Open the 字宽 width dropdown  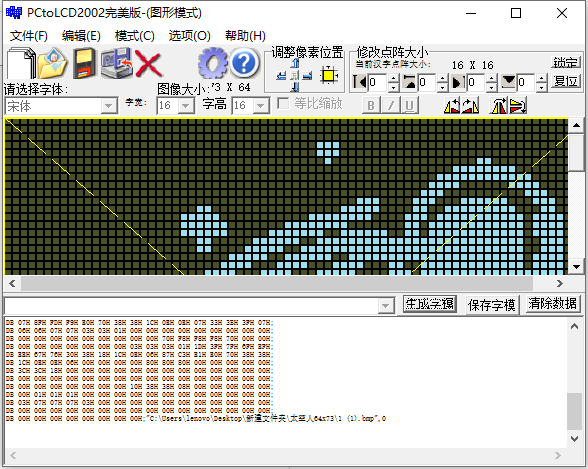[x=185, y=106]
